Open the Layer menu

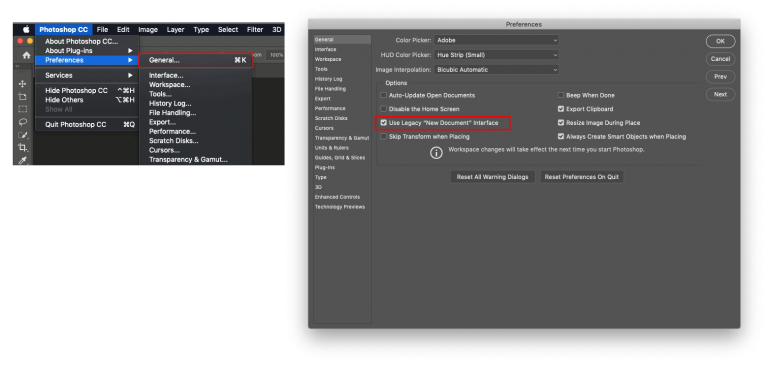(x=175, y=29)
